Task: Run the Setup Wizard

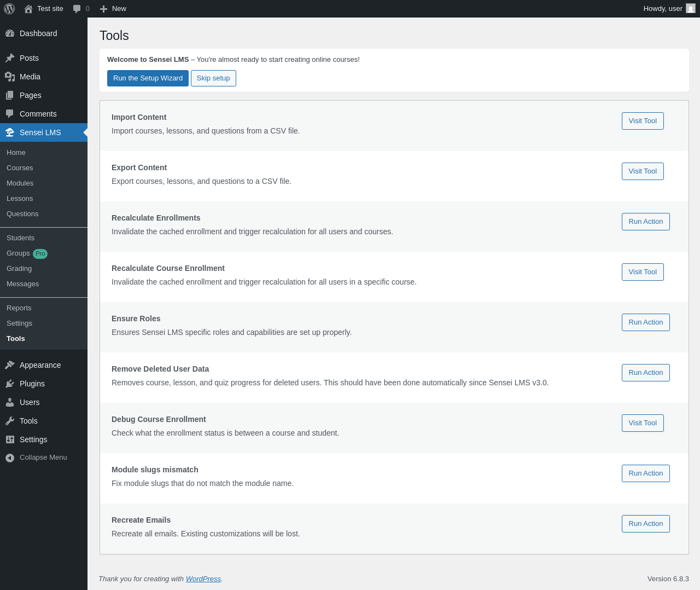Action: click(148, 78)
